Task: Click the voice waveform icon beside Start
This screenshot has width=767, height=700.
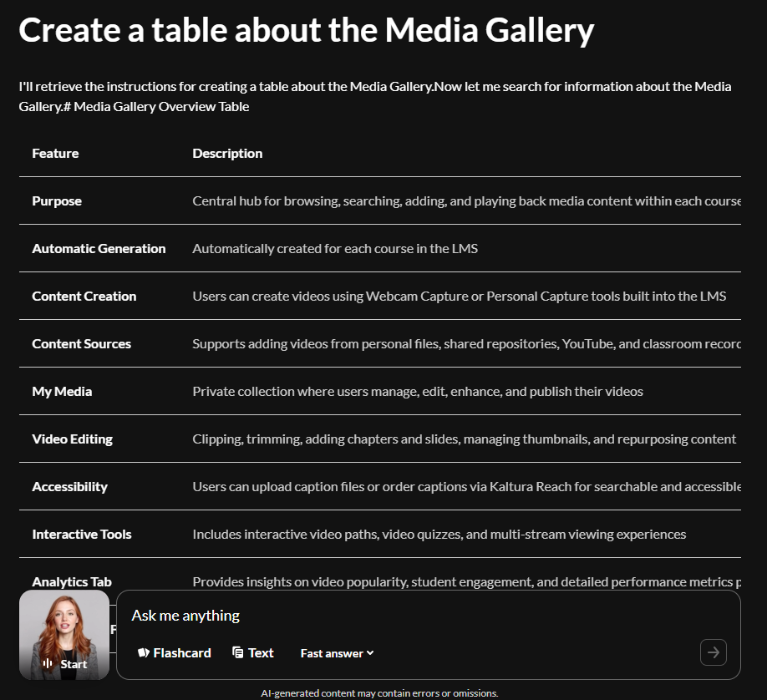Action: (49, 664)
